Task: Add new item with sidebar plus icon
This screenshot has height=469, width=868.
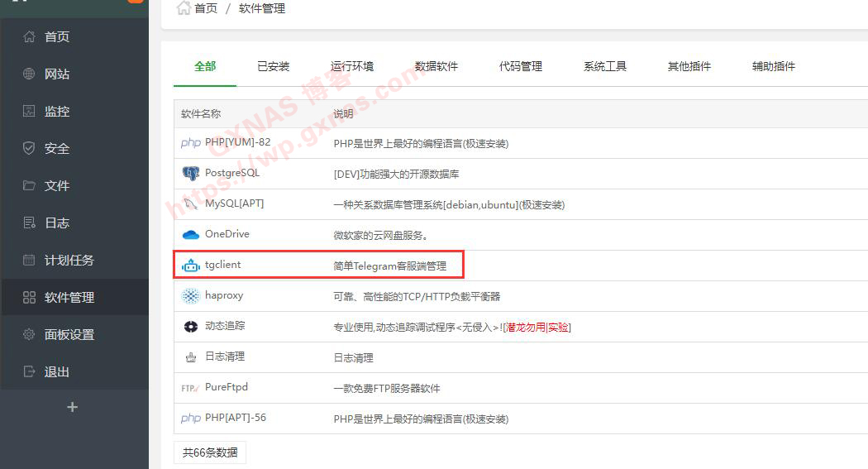Action: click(73, 407)
